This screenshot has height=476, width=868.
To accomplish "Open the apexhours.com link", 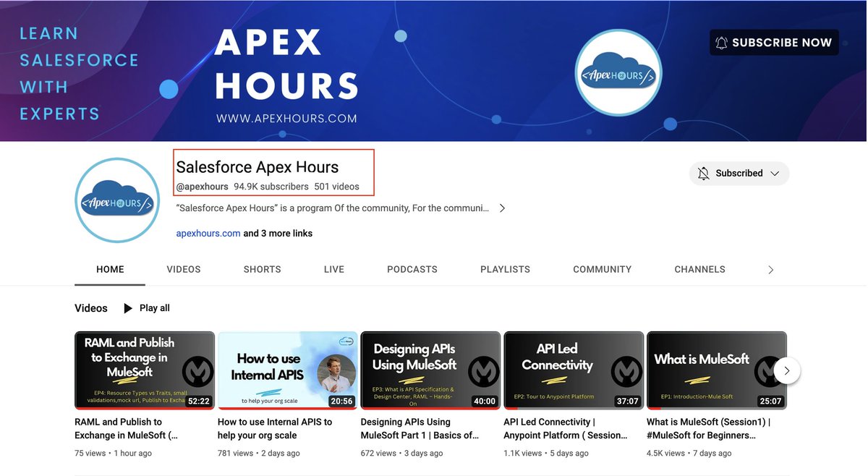I will [208, 234].
